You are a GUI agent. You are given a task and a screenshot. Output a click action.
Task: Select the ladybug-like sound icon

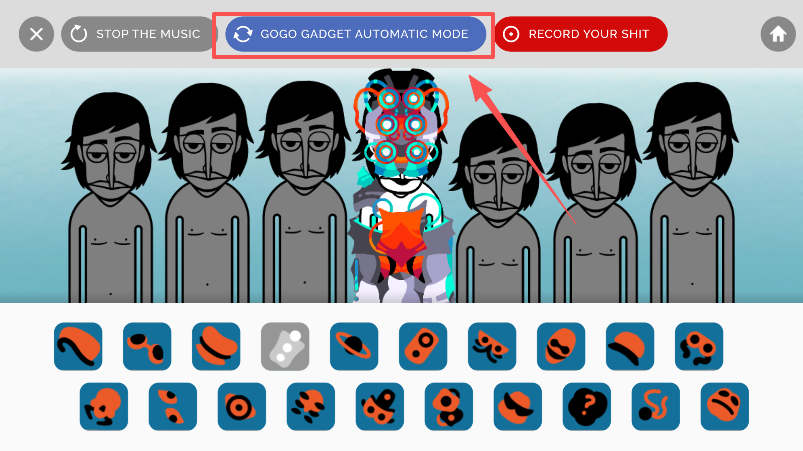[379, 406]
